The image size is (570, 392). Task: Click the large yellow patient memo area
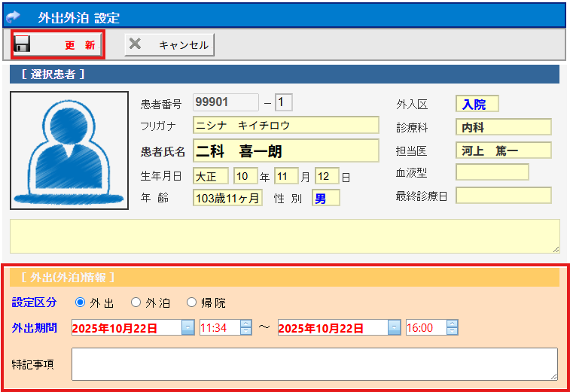coord(285,236)
